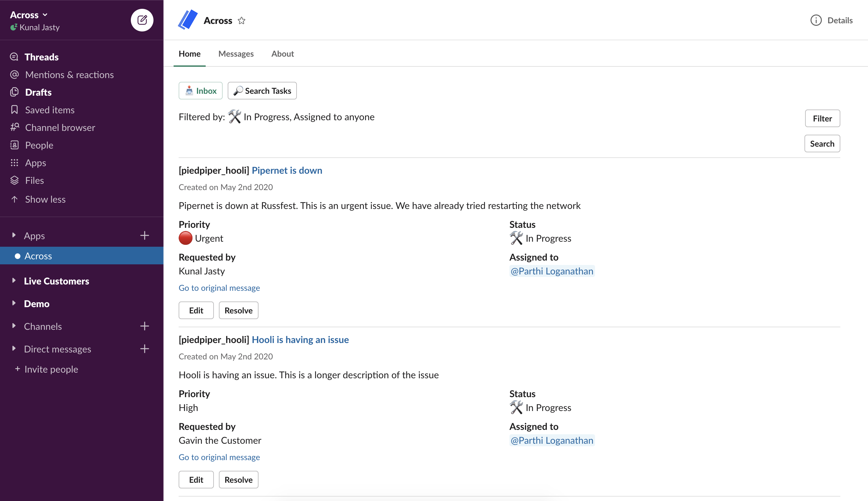Open the Across workspace dropdown menu

coord(29,15)
